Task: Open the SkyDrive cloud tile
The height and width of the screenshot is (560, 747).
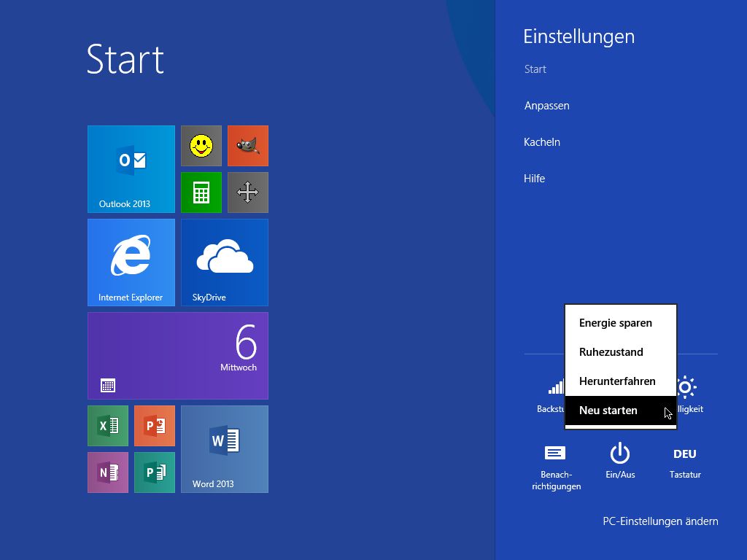Action: 225,262
